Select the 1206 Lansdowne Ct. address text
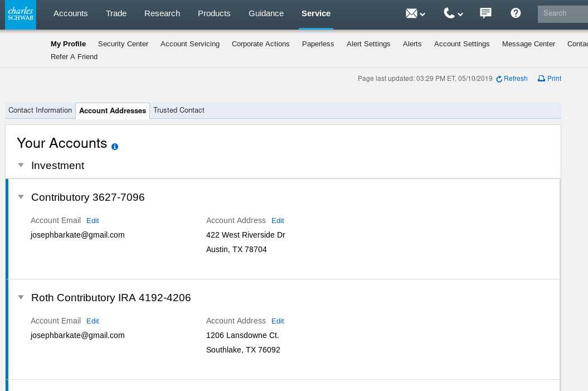 pyautogui.click(x=242, y=335)
